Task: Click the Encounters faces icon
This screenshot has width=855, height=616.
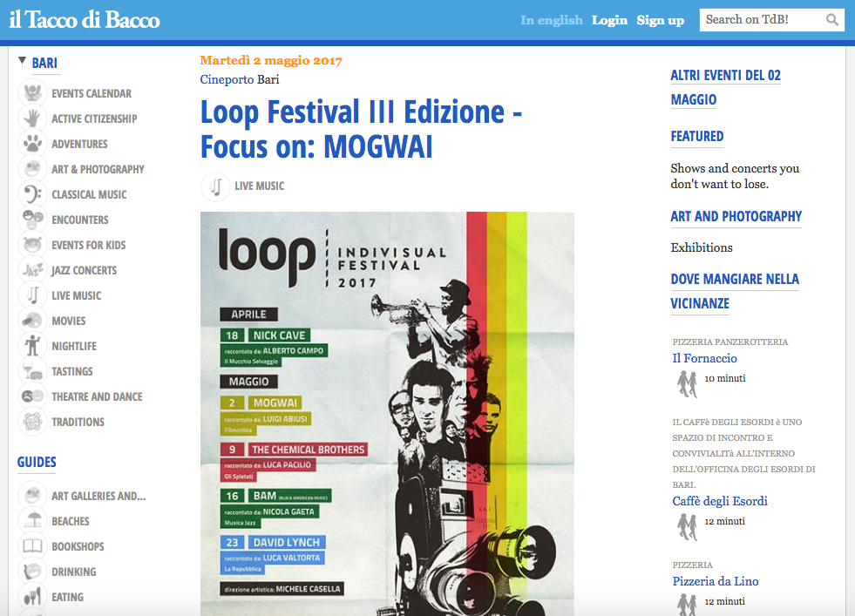Action: pyautogui.click(x=33, y=220)
